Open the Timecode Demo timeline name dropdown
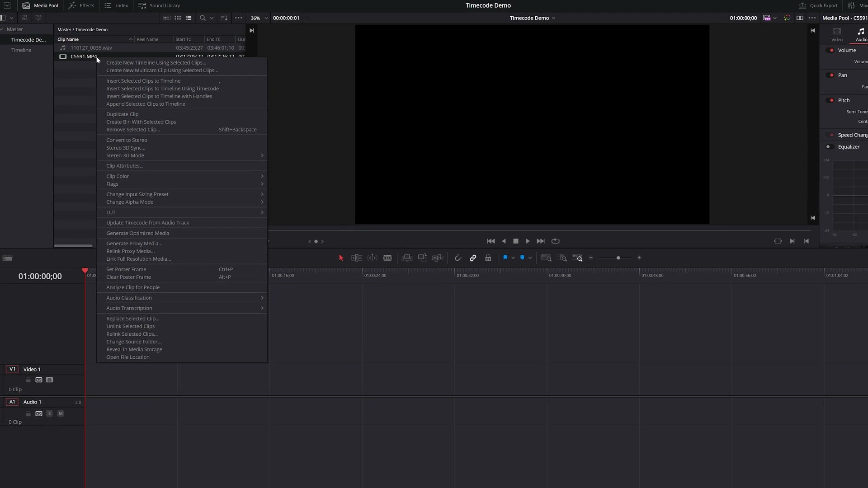 coord(532,18)
